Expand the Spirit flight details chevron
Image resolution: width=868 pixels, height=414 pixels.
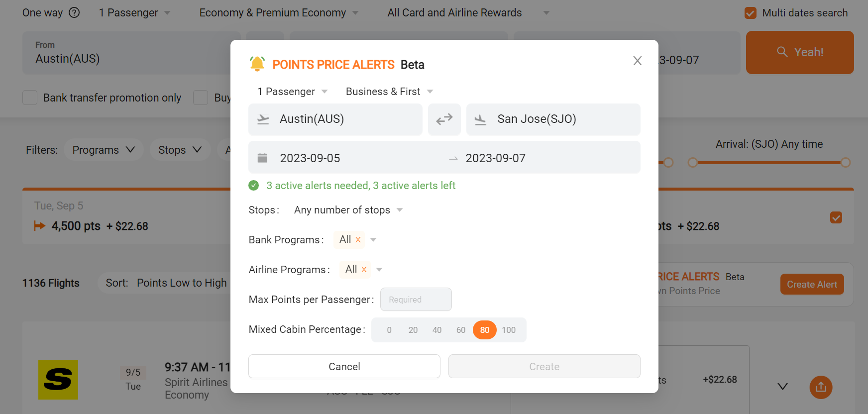782,387
